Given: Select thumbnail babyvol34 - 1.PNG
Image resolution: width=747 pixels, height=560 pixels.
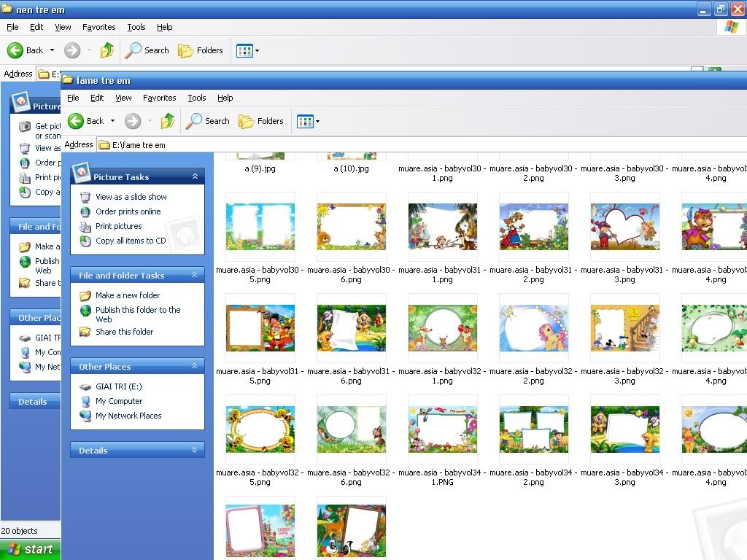Looking at the screenshot, I should 443,430.
